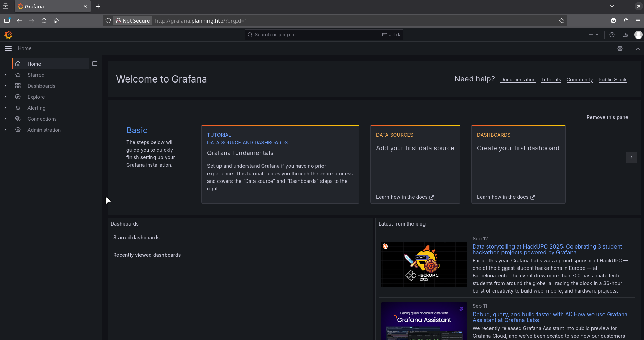Bookmark page with the star icon
Viewport: 644px width, 340px height.
click(x=561, y=21)
